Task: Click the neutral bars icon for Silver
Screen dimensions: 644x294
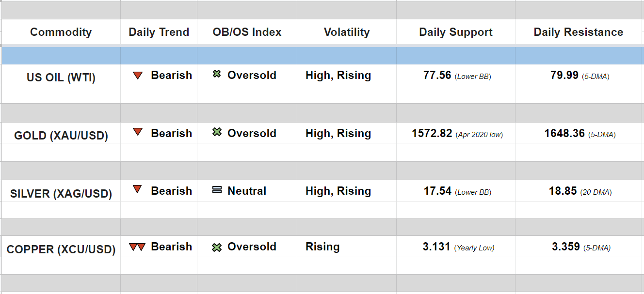Action: coord(217,190)
